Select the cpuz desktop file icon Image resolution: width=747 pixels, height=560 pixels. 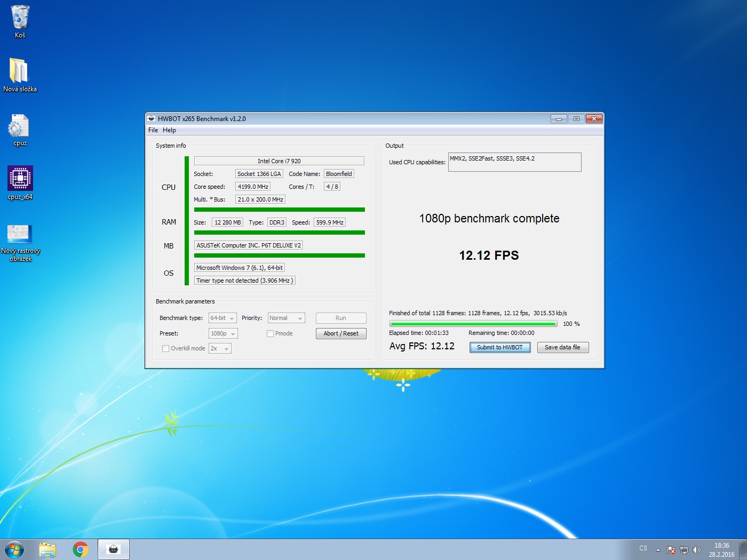20,130
